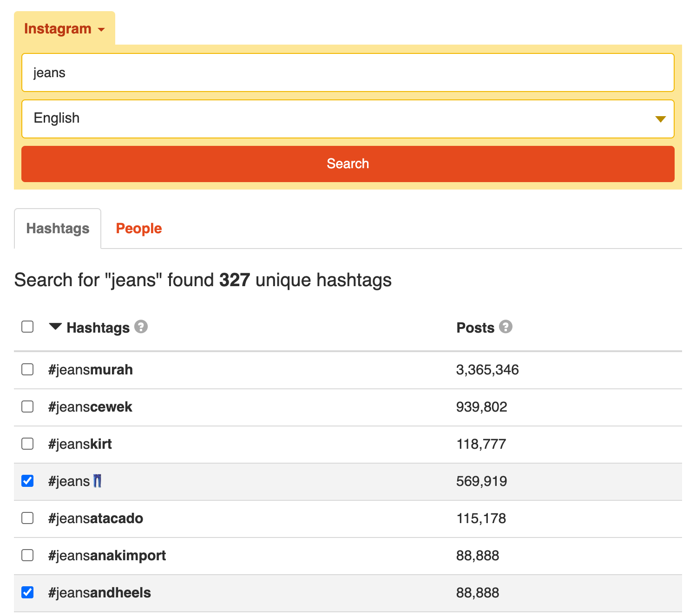696x616 pixels.
Task: Click the 569,919 posts value
Action: click(x=482, y=481)
